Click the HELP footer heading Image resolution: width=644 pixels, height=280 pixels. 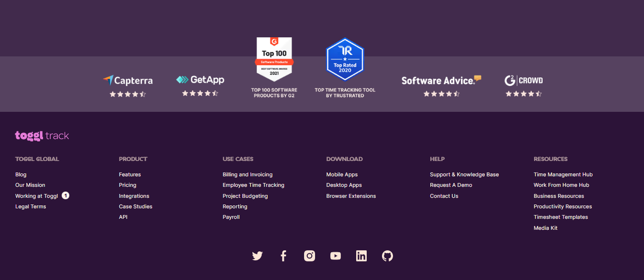437,159
